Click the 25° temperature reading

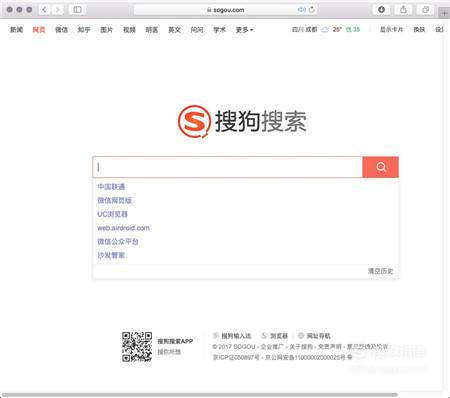pyautogui.click(x=337, y=30)
